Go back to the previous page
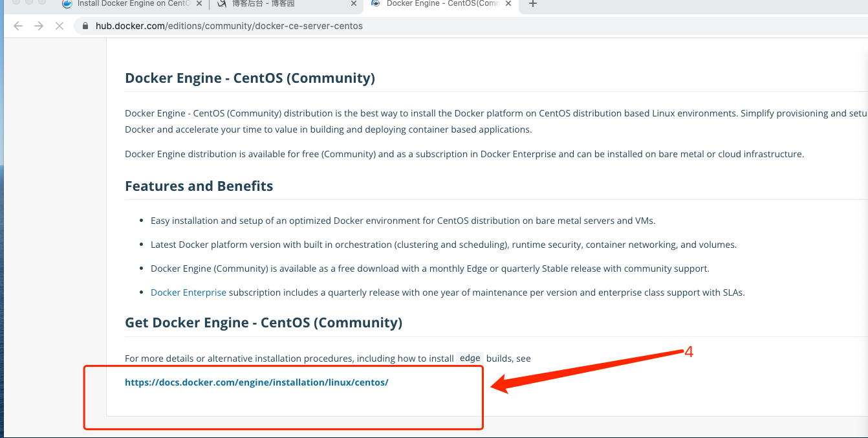868x438 pixels. pos(18,26)
